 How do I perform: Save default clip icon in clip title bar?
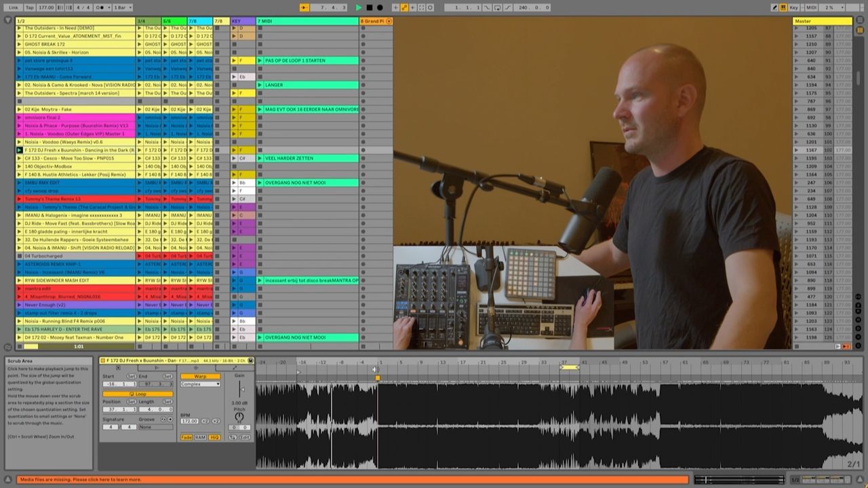[250, 360]
